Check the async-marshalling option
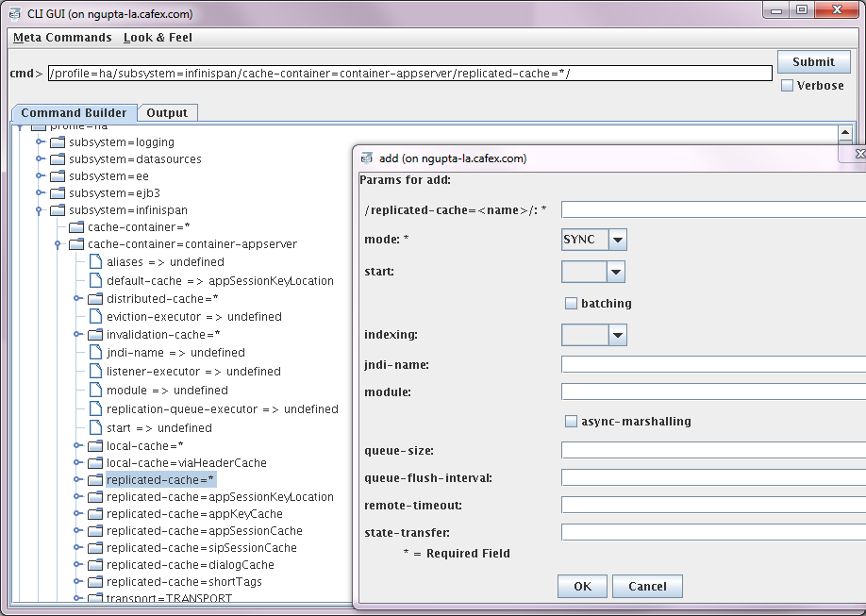This screenshot has width=866, height=616. (x=571, y=422)
